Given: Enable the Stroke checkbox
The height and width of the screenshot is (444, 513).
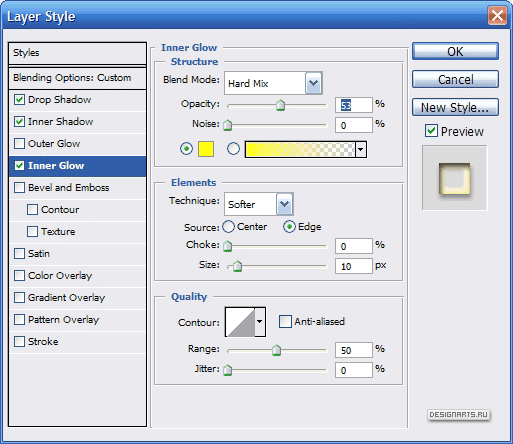Looking at the screenshot, I should pyautogui.click(x=19, y=341).
